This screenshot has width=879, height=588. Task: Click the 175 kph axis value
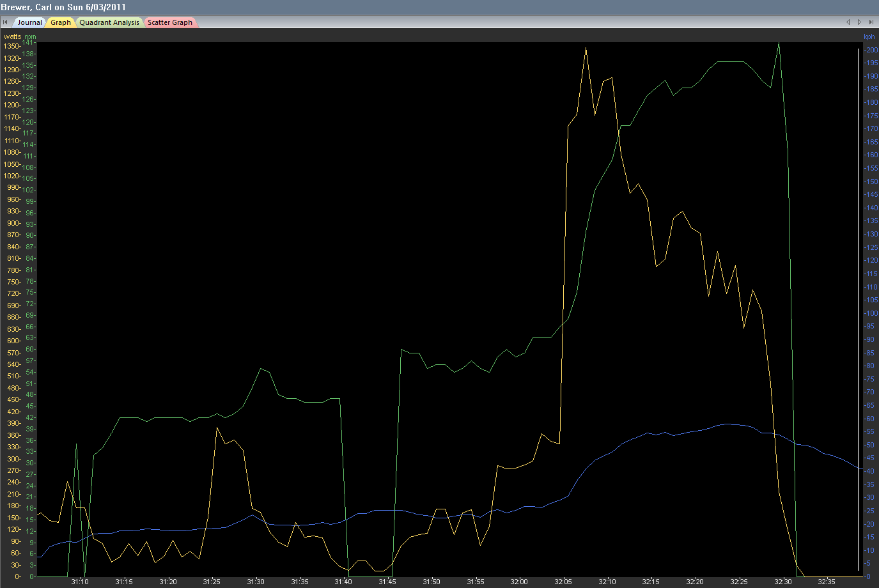(x=871, y=116)
